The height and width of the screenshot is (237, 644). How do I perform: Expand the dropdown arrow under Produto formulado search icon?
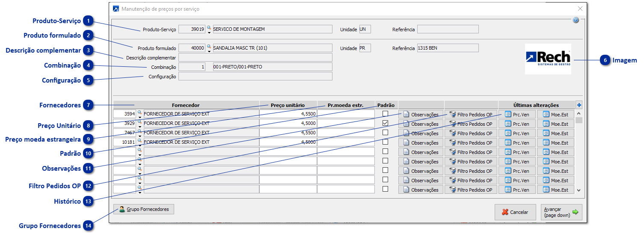point(209,51)
